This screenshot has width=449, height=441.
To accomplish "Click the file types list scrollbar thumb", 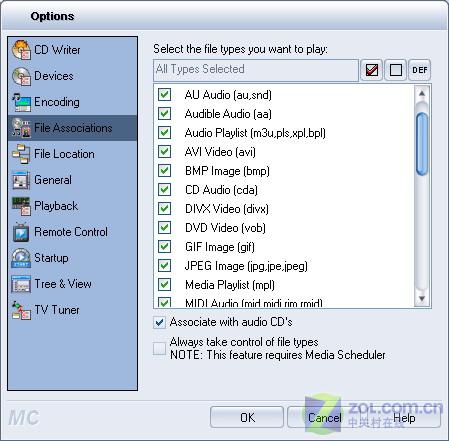I will pos(422,144).
